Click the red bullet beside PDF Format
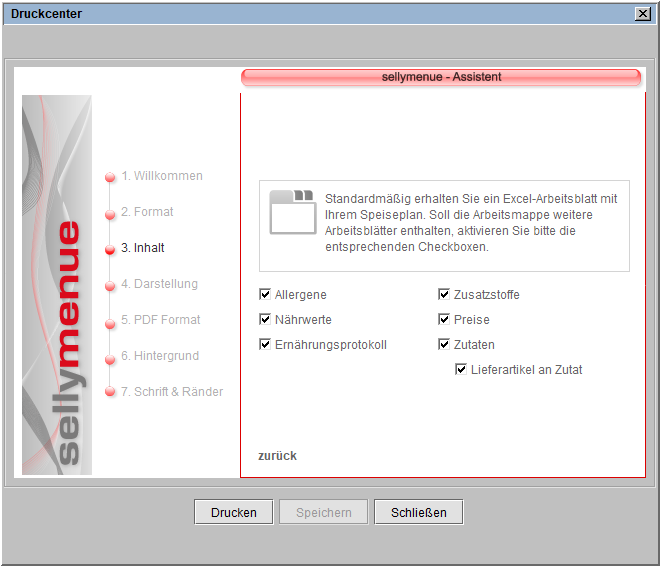Image resolution: width=660 pixels, height=566 pixels. click(110, 324)
